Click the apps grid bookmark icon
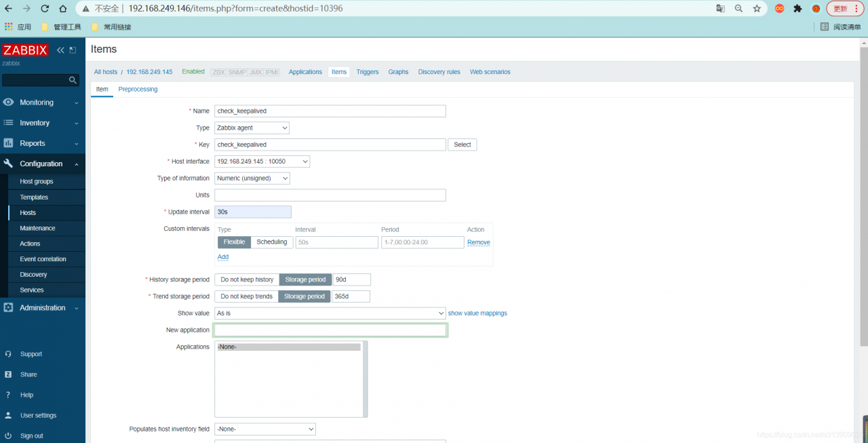 click(9, 27)
